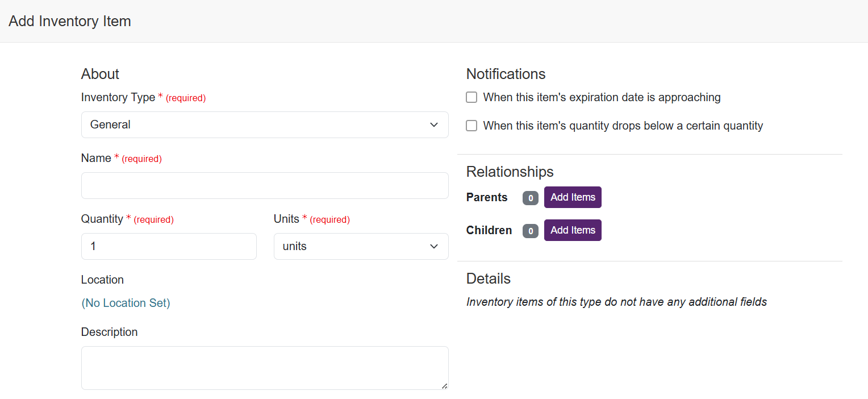Click Add Items for Parents
This screenshot has width=868, height=399.
(x=573, y=197)
